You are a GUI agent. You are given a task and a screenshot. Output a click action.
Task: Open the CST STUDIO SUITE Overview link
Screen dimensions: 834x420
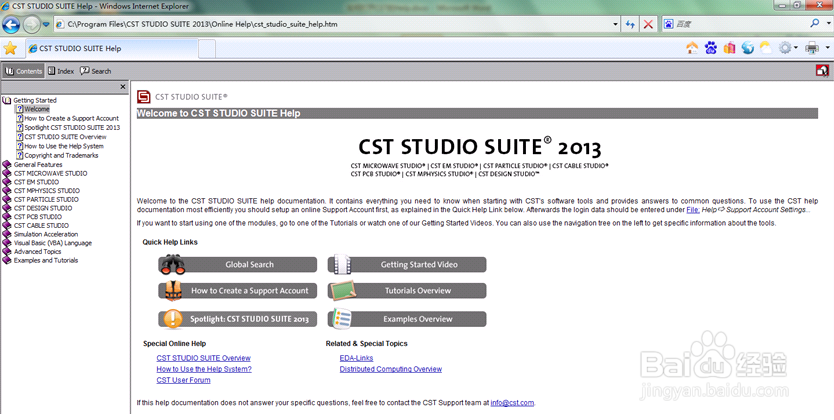coord(204,358)
